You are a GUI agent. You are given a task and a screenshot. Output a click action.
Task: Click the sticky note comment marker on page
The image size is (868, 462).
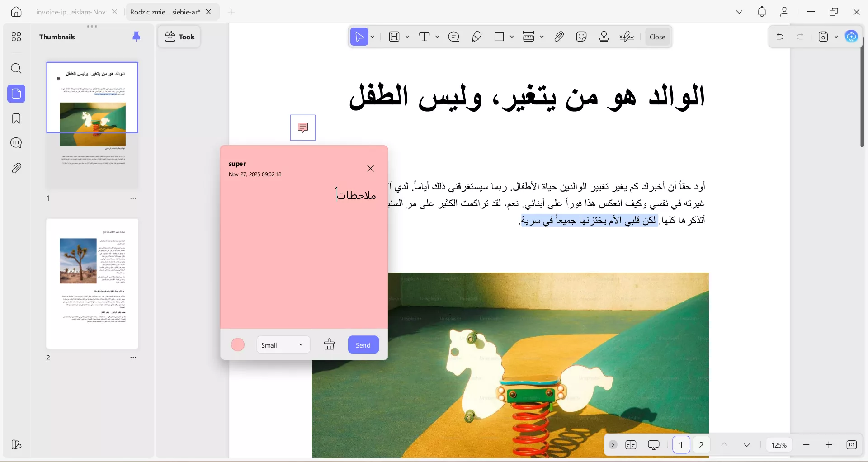click(303, 127)
